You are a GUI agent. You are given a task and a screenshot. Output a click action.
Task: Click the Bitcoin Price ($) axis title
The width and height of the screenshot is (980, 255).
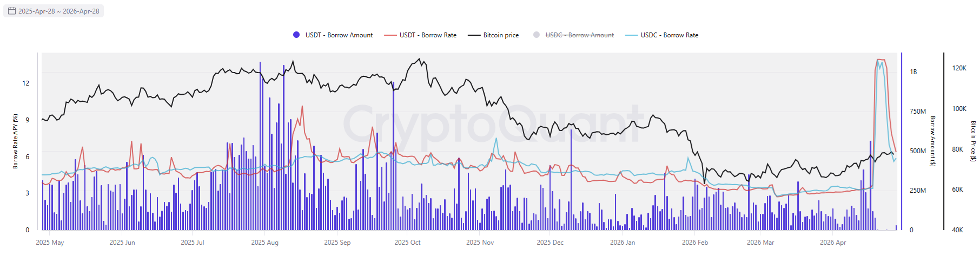click(973, 141)
